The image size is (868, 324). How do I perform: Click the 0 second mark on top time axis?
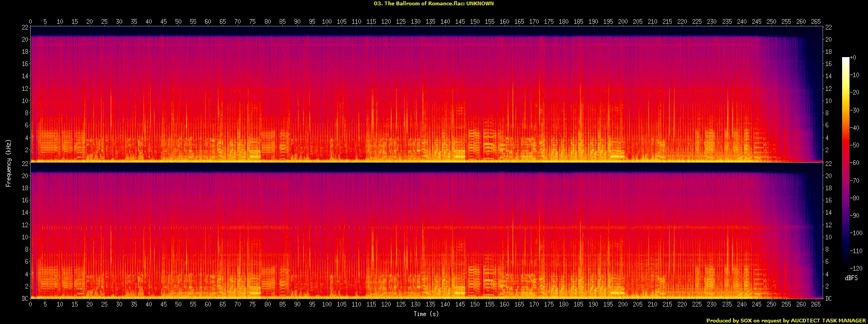coord(31,22)
